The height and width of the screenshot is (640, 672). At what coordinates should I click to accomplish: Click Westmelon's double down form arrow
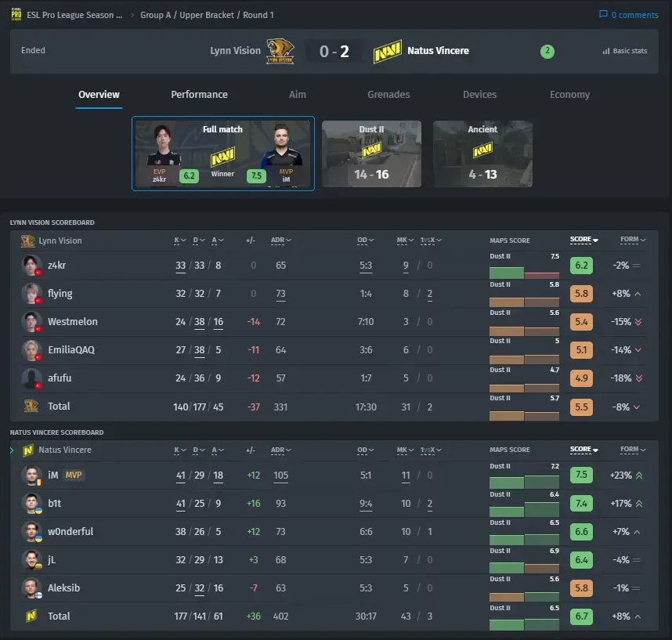point(638,322)
